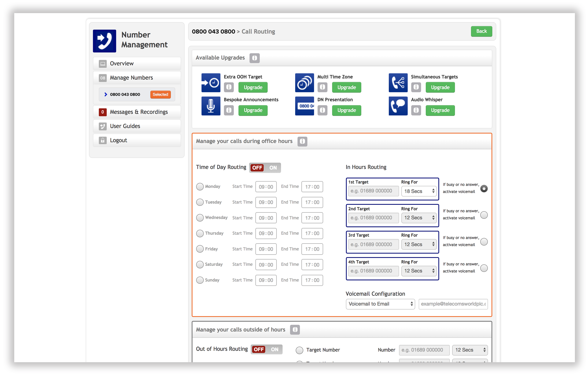Open the Overview menu item
This screenshot has width=588, height=376.
pyautogui.click(x=137, y=63)
